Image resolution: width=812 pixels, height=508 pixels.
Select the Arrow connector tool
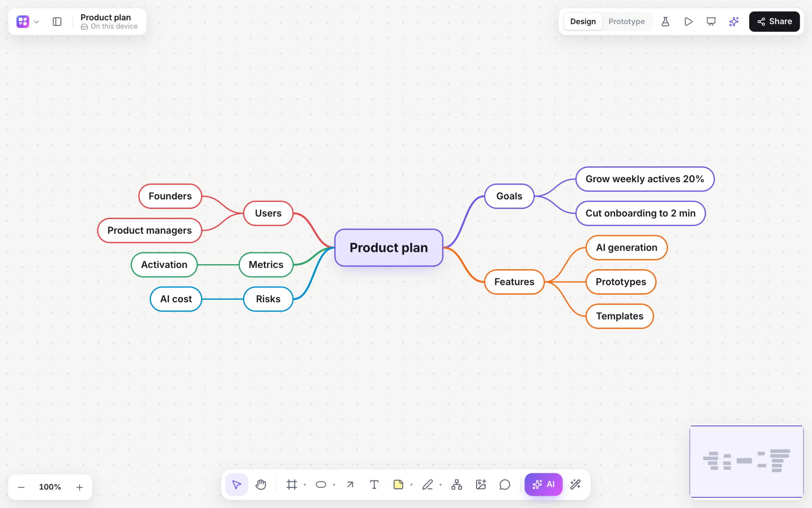coord(350,485)
